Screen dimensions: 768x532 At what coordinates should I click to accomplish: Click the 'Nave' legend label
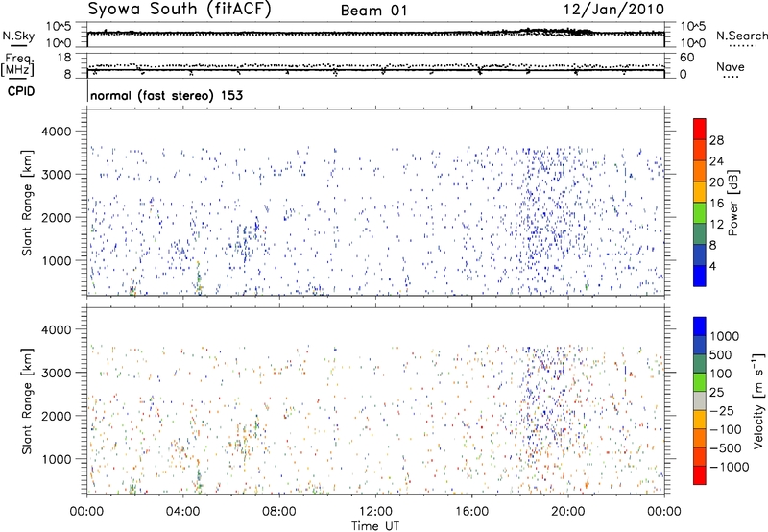pyautogui.click(x=731, y=66)
